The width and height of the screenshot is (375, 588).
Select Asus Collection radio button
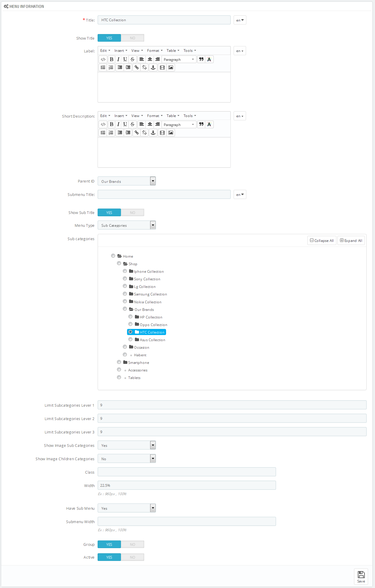131,339
